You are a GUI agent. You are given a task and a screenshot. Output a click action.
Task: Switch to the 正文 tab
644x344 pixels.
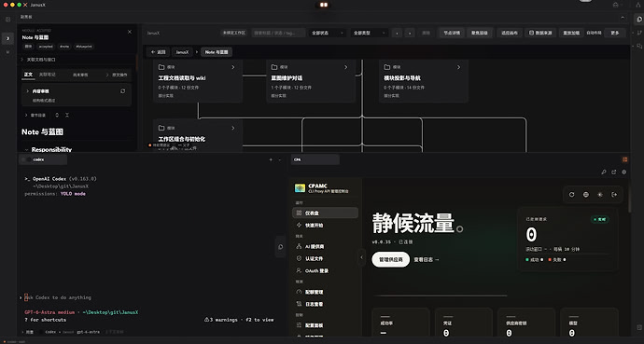click(28, 75)
